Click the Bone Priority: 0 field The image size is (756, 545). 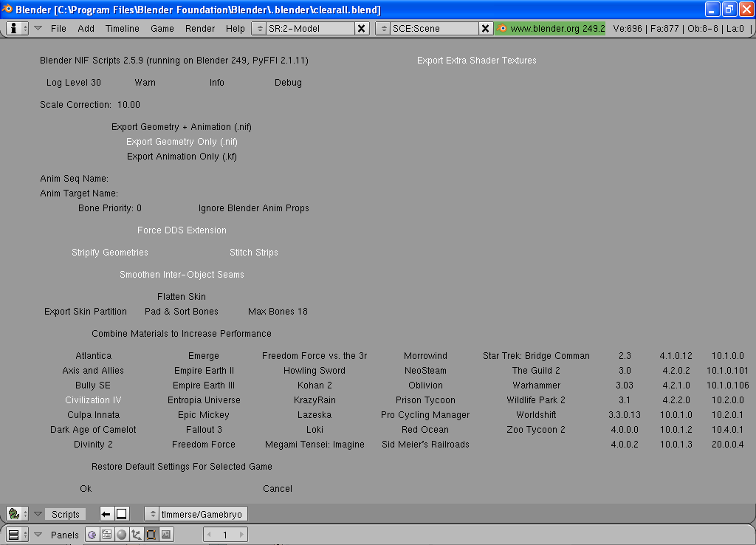pyautogui.click(x=110, y=208)
